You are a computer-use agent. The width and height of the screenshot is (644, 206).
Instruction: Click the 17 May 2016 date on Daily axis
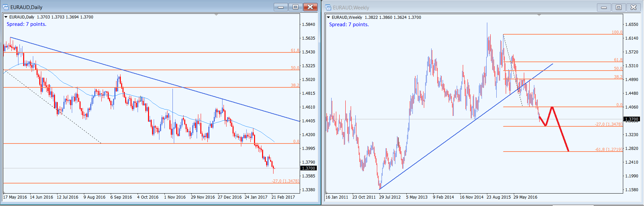coord(15,197)
